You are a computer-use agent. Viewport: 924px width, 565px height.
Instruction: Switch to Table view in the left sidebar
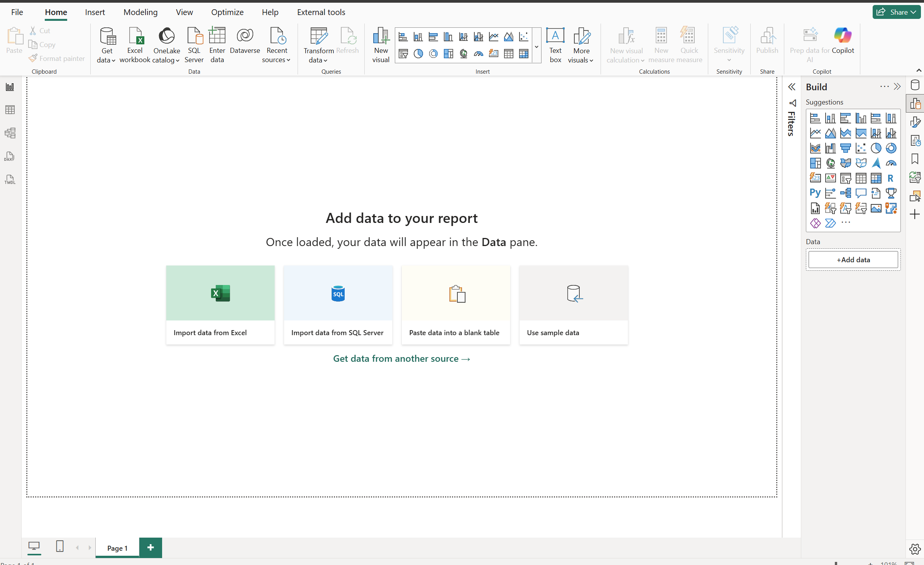pos(10,110)
